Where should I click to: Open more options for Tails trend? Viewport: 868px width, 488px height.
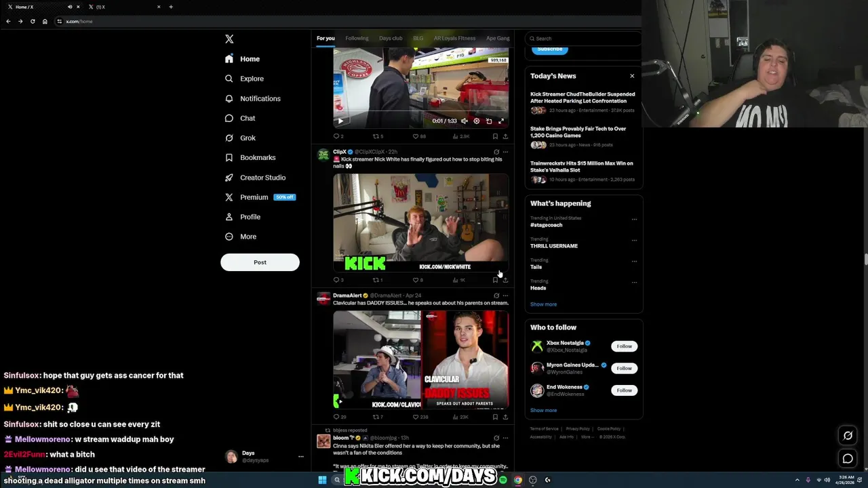click(x=634, y=261)
